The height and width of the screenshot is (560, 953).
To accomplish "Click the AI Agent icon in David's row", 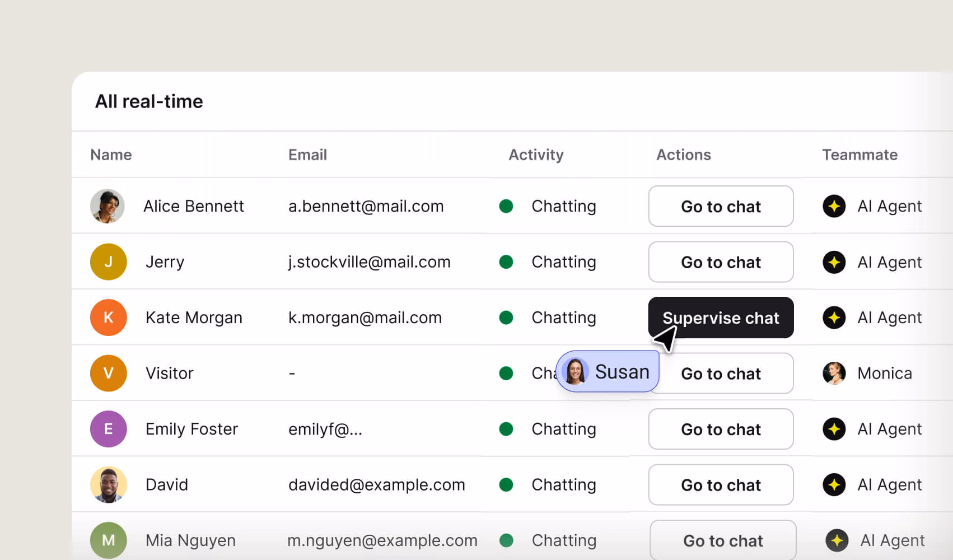I will (834, 484).
